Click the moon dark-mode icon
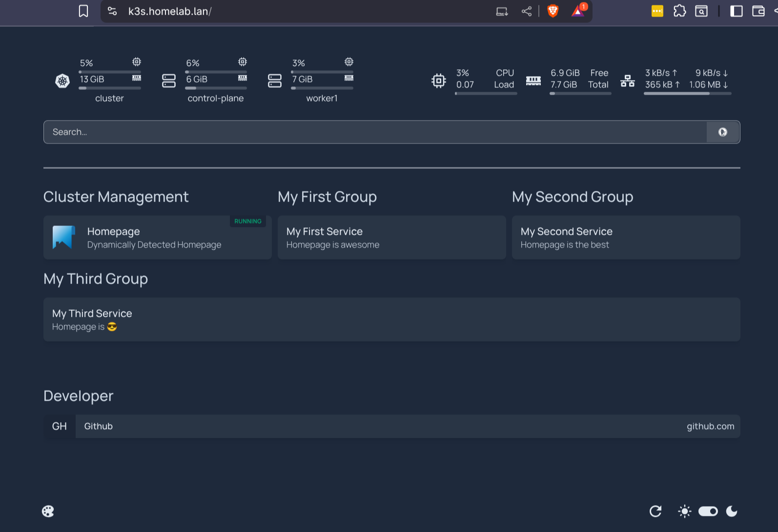 [x=732, y=511]
